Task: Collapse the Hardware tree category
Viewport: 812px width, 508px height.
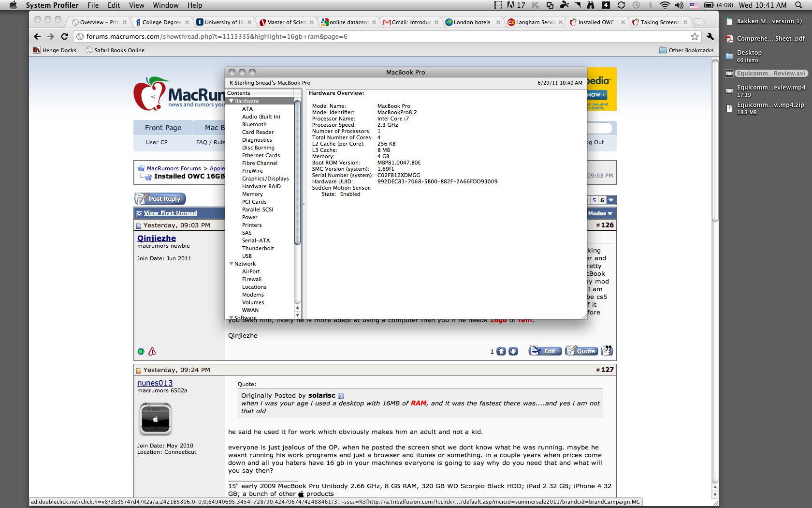Action: [232, 101]
